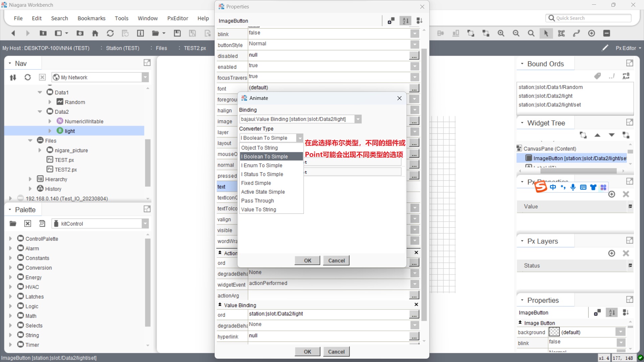Click add layer plus icon in Px Layers
Image resolution: width=644 pixels, height=362 pixels.
click(x=611, y=253)
